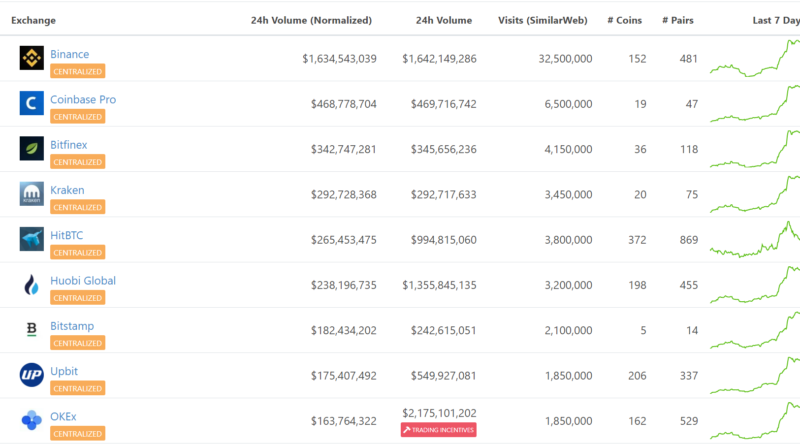Sort by # Coins column header
Image resolution: width=800 pixels, height=445 pixels.
pyautogui.click(x=624, y=20)
